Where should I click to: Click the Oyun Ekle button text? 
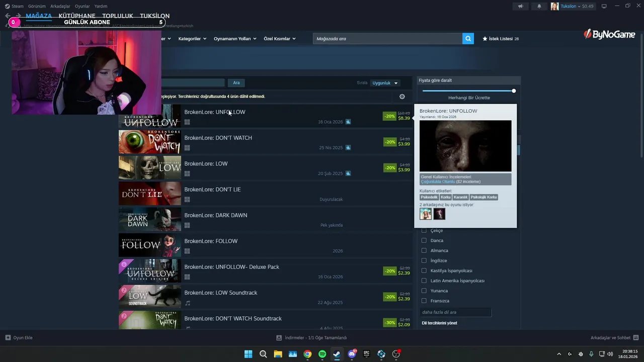pos(23,338)
